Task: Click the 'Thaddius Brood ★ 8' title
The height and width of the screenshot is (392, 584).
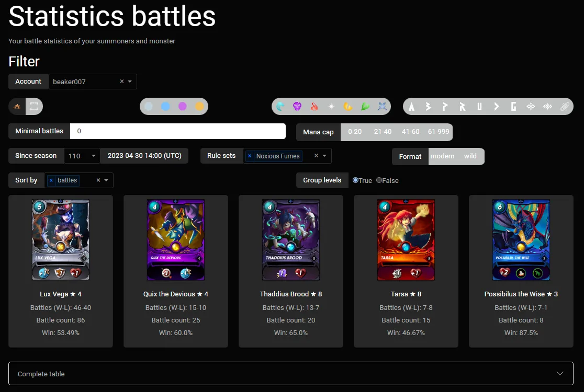Action: click(x=291, y=294)
